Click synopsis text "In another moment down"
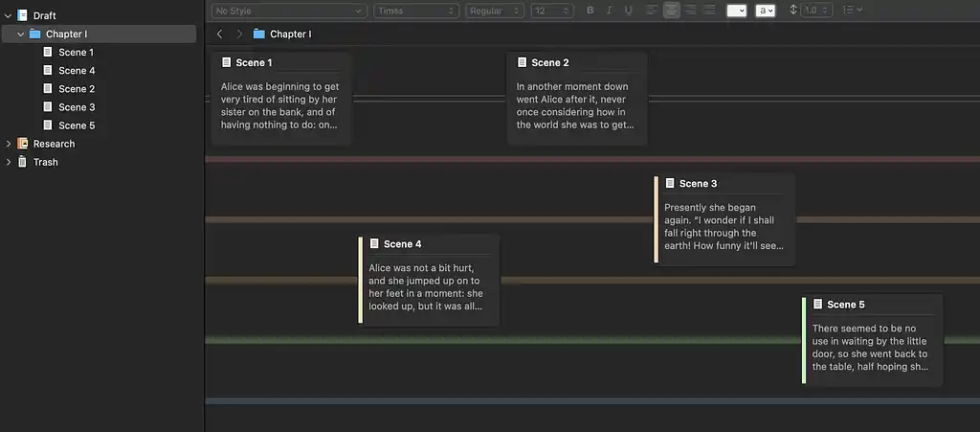This screenshot has width=980, height=432. [x=572, y=87]
